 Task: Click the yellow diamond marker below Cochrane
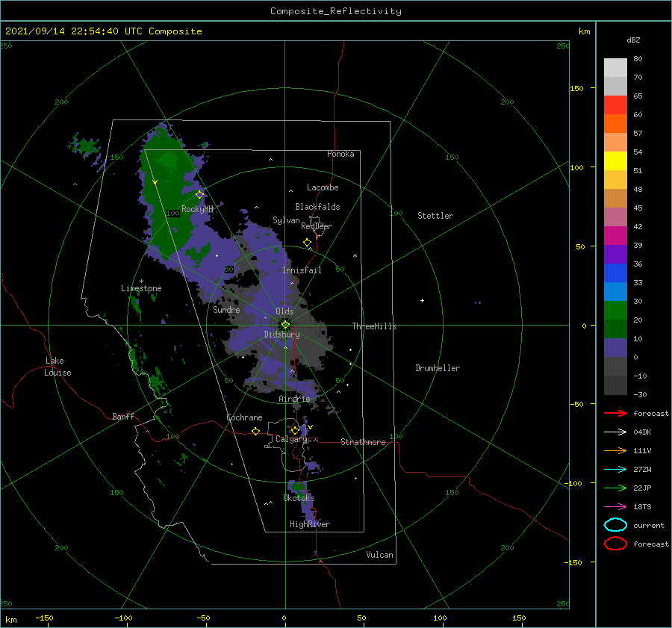(x=256, y=431)
